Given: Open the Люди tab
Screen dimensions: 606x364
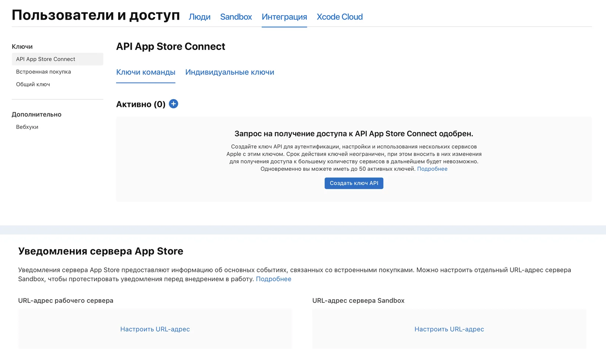Looking at the screenshot, I should [x=200, y=17].
